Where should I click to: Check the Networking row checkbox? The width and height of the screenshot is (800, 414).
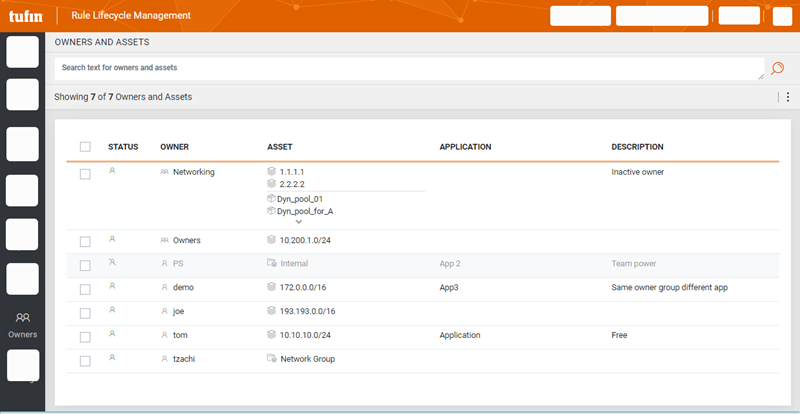(x=85, y=174)
